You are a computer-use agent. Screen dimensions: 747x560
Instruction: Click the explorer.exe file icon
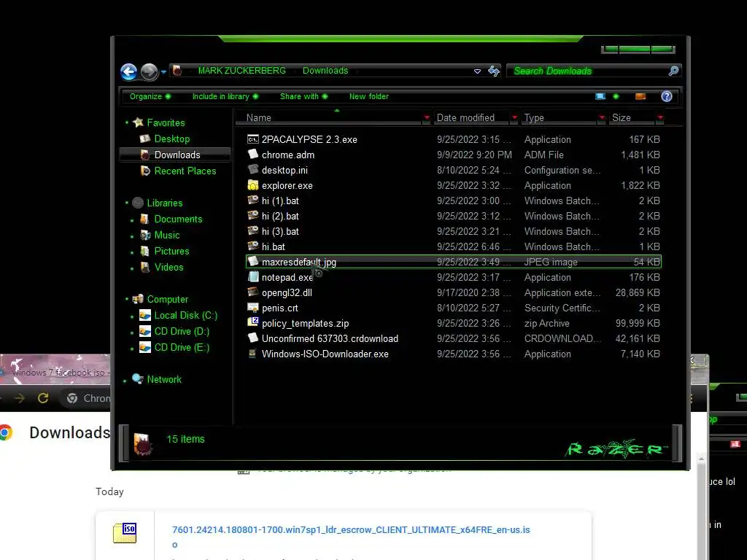[x=253, y=184]
